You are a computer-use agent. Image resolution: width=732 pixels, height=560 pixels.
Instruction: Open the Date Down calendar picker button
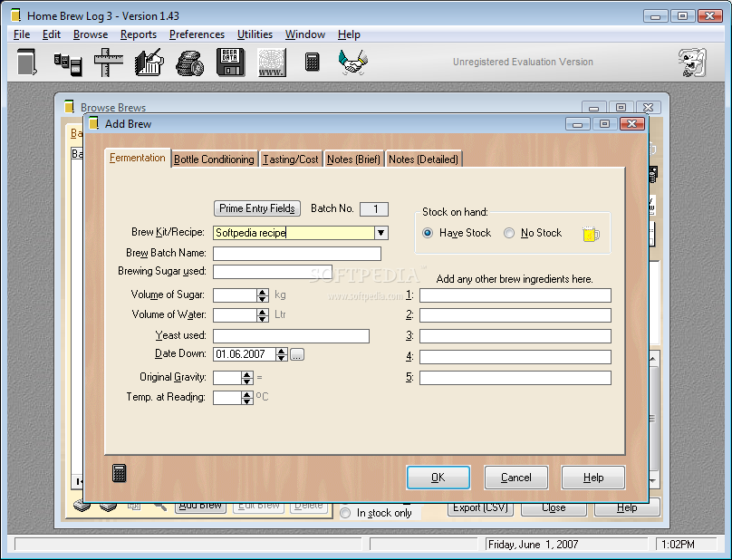point(297,354)
